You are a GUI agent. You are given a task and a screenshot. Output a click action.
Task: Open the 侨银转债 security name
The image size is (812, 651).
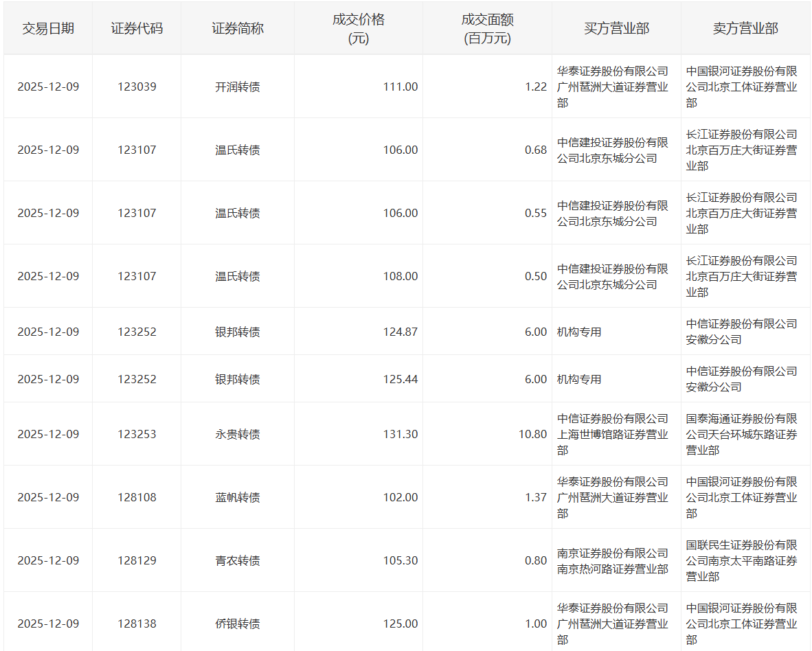pyautogui.click(x=238, y=624)
